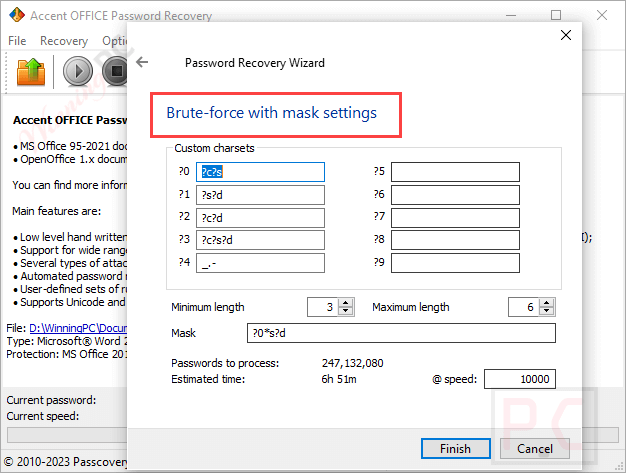626x473 pixels.
Task: Click the ?2 custom charset field
Action: 260,218
